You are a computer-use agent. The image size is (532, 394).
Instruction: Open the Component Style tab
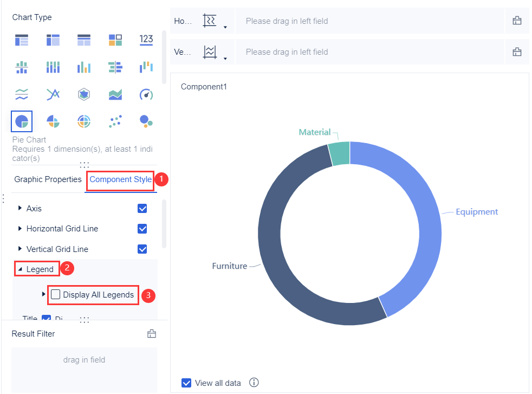click(120, 179)
